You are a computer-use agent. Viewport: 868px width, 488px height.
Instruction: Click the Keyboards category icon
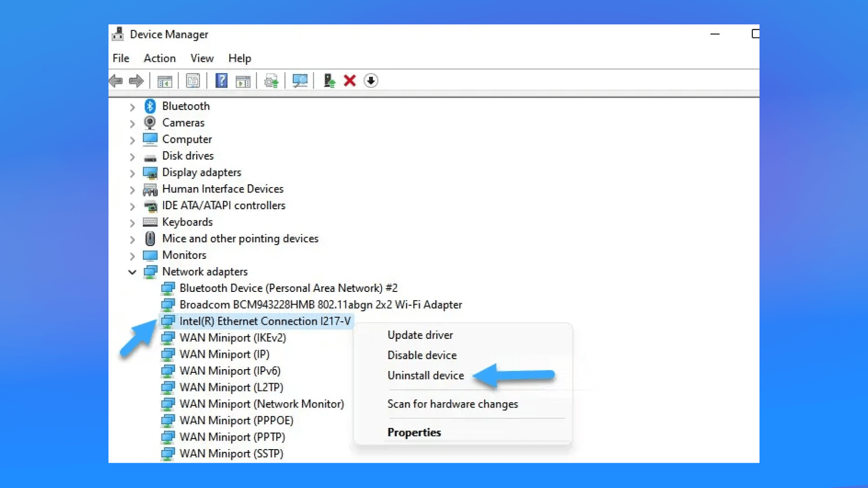pos(150,222)
